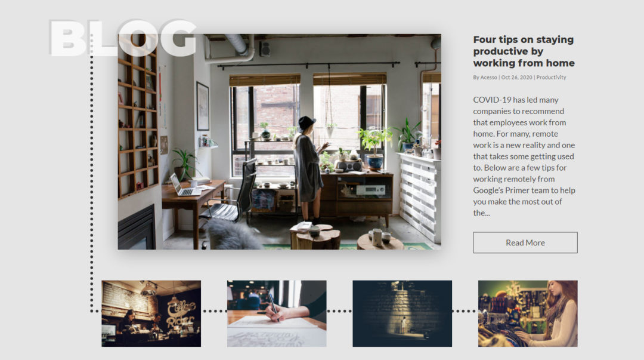The image size is (644, 360).
Task: Click the vertical dotted timeline line
Action: click(92, 173)
